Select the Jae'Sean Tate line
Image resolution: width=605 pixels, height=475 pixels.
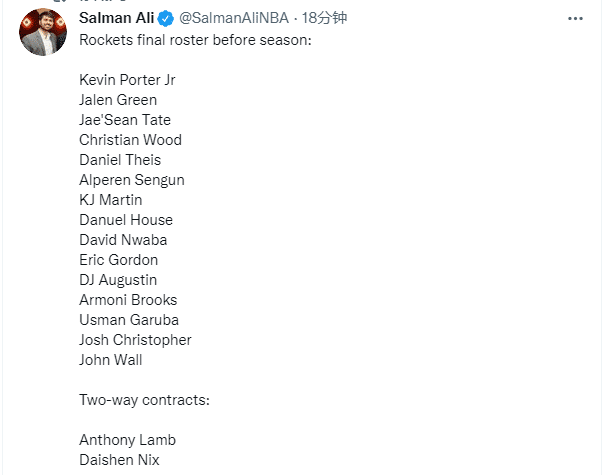coord(124,119)
